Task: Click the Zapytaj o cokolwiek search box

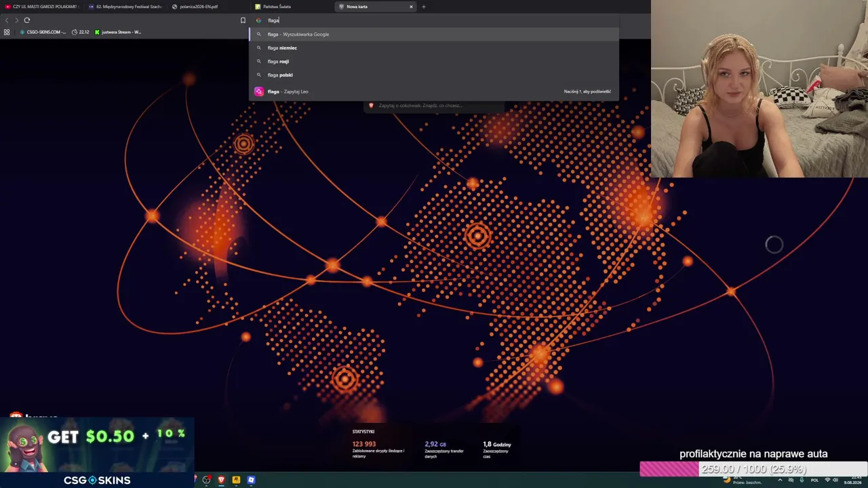Action: (434, 106)
